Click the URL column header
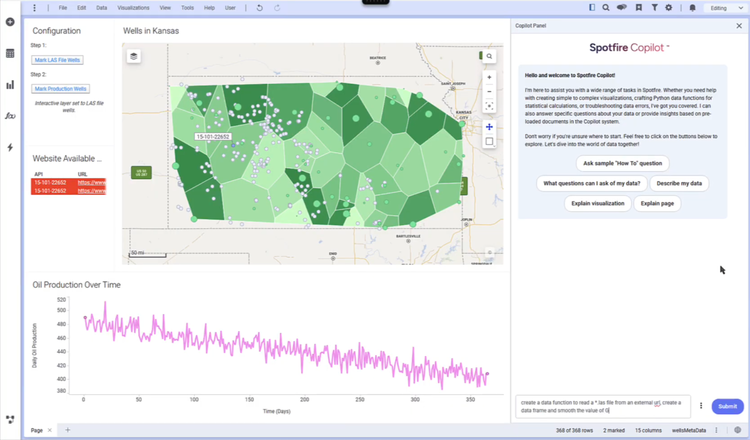750x440 pixels. pos(82,174)
